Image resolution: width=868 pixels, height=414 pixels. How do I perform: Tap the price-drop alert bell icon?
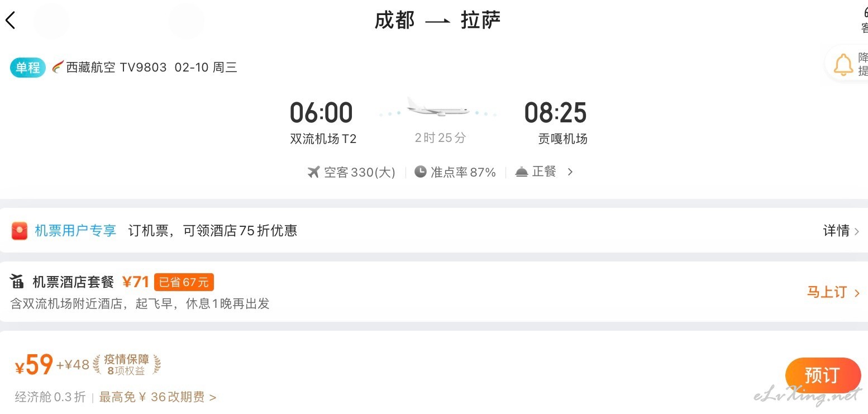[843, 65]
